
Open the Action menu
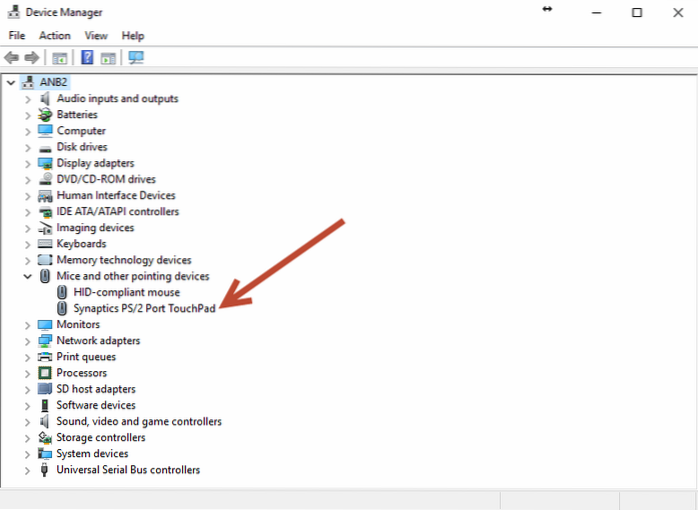55,36
